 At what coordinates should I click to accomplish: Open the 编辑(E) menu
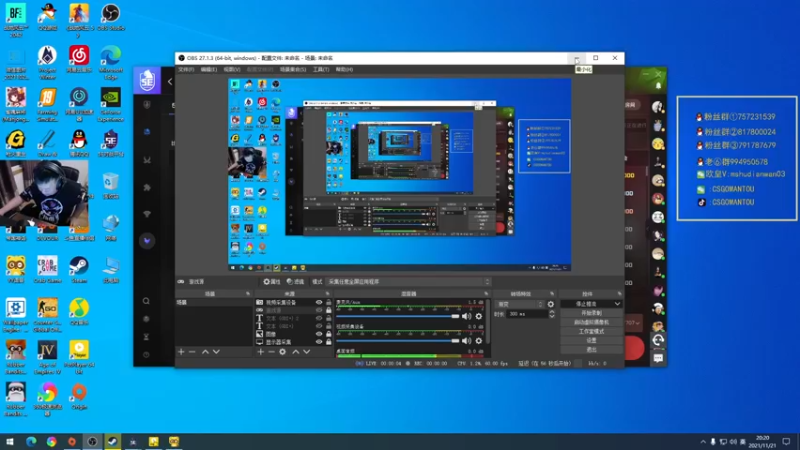click(209, 69)
